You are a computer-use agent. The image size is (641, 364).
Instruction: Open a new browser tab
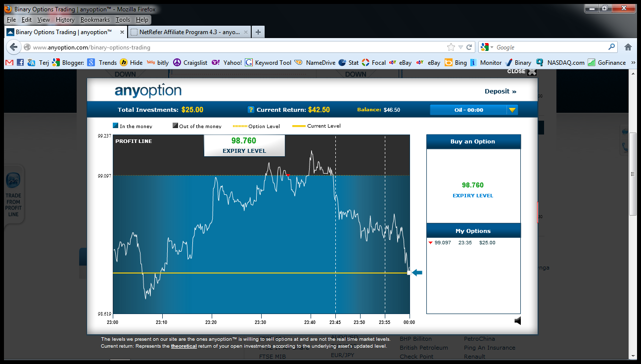click(258, 32)
